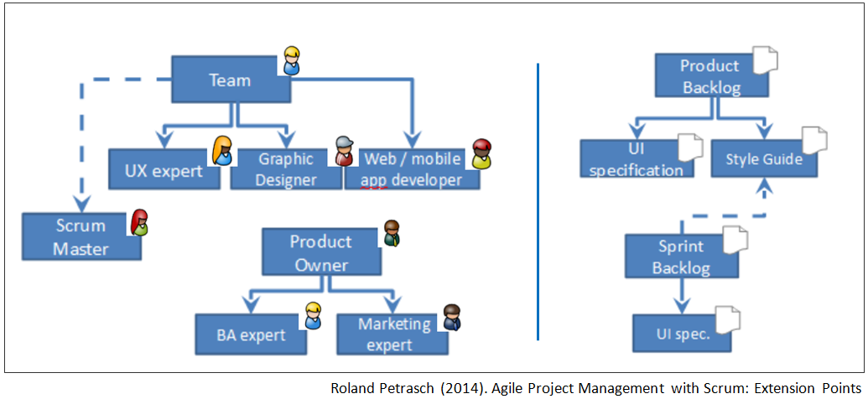
Task: Select the BA expert box
Action: pos(252,334)
